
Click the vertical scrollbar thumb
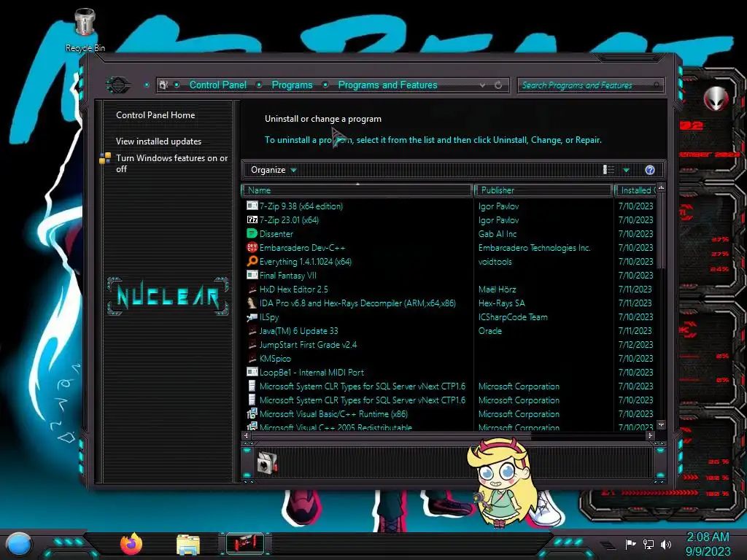click(661, 230)
